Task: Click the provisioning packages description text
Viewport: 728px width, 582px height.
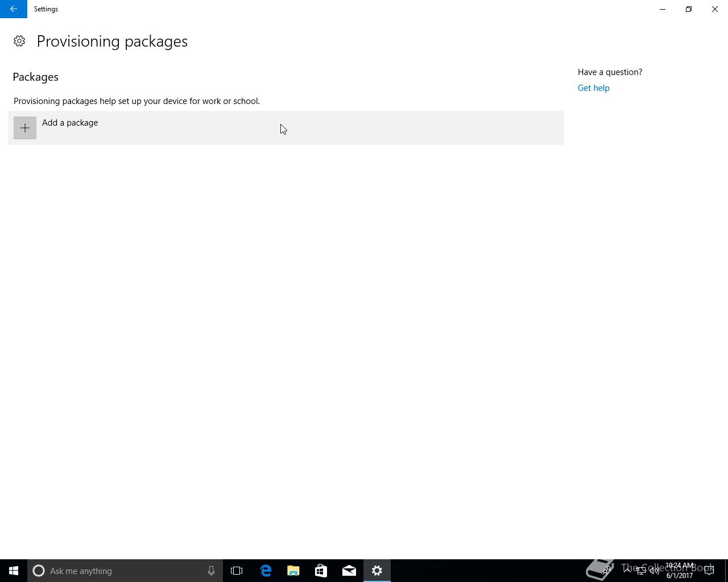Action: (x=136, y=101)
